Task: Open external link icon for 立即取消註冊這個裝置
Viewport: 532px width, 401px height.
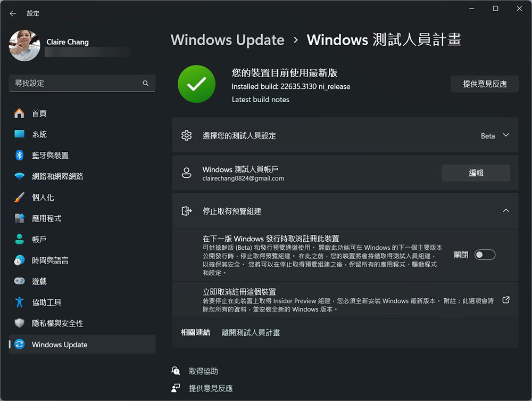Action: [x=506, y=300]
